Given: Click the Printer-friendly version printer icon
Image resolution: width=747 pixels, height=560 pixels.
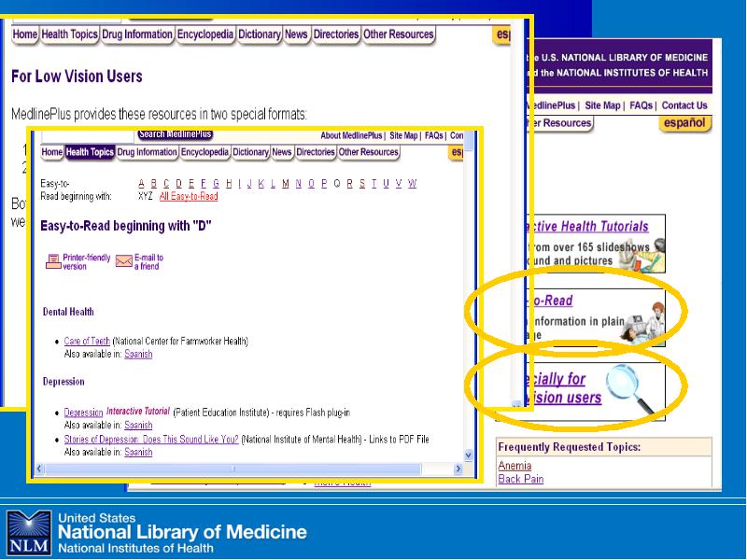Looking at the screenshot, I should pyautogui.click(x=53, y=261).
